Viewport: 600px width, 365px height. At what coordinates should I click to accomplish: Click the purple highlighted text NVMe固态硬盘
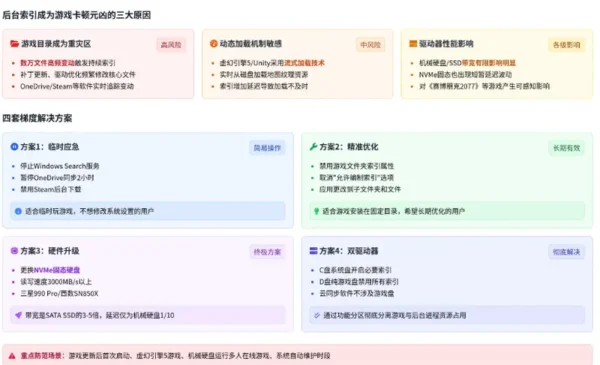(57, 270)
